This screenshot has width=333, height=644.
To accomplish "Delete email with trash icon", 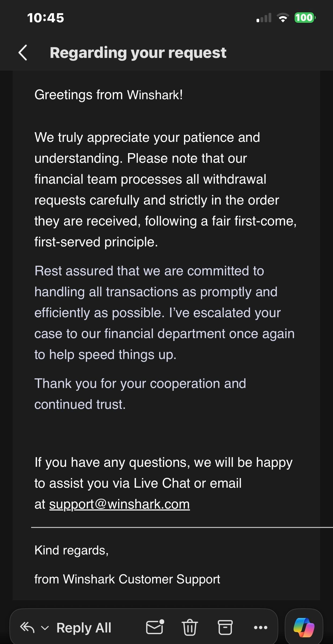I will (x=190, y=627).
